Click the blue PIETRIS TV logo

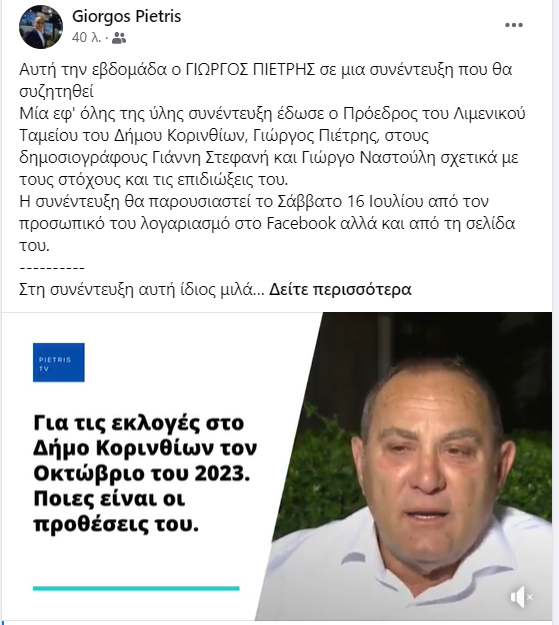(x=59, y=362)
